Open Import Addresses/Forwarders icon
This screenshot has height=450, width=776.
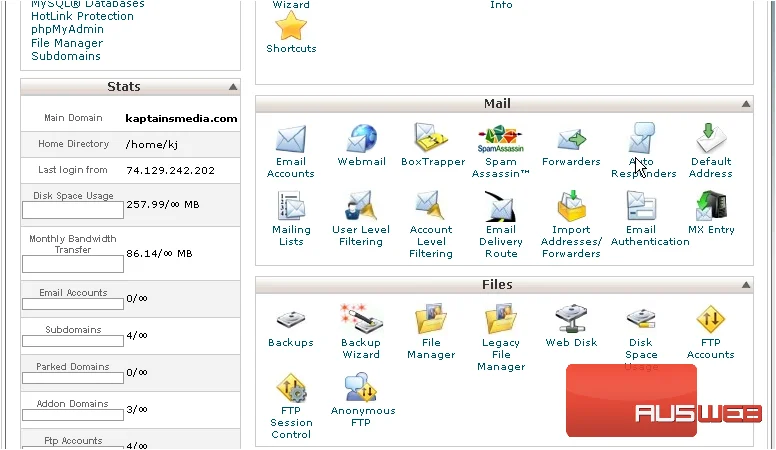pos(571,205)
